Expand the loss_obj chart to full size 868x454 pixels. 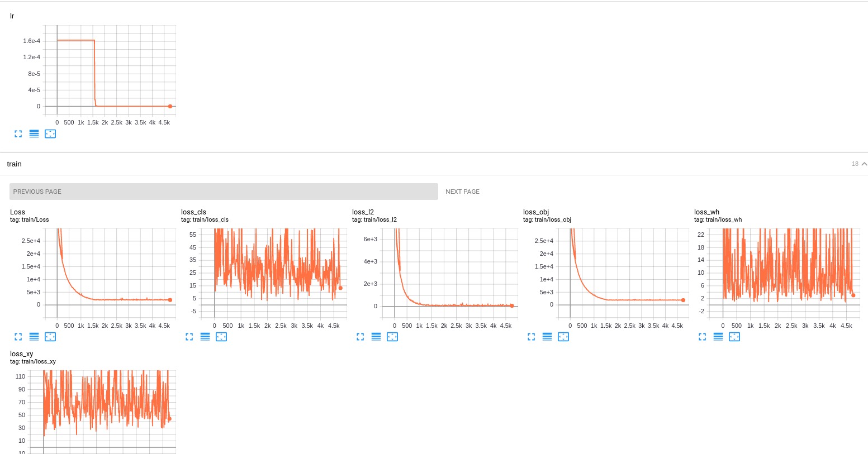pyautogui.click(x=532, y=337)
